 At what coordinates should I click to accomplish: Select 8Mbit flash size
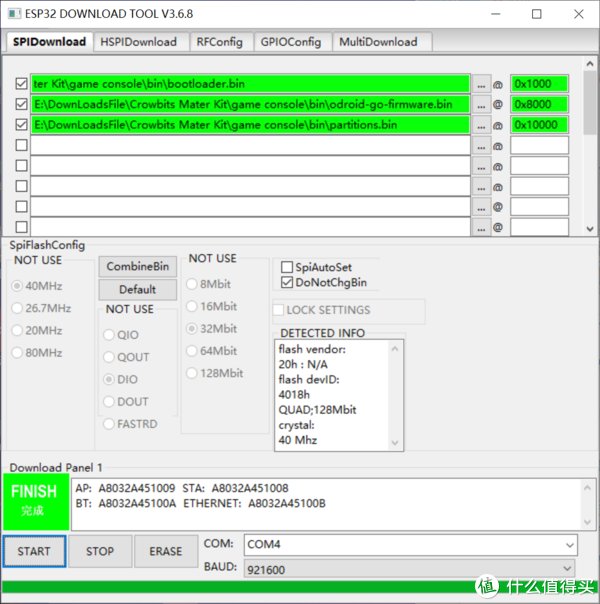click(x=192, y=284)
